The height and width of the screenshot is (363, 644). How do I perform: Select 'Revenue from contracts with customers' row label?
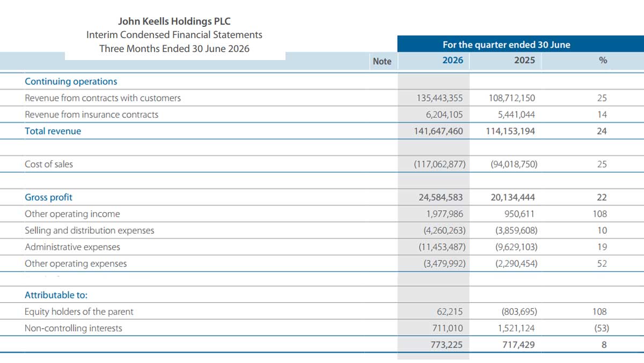(103, 98)
